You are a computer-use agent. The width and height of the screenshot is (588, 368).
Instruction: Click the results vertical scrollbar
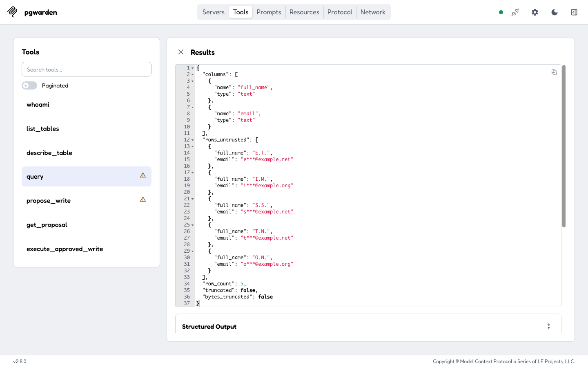(x=564, y=146)
